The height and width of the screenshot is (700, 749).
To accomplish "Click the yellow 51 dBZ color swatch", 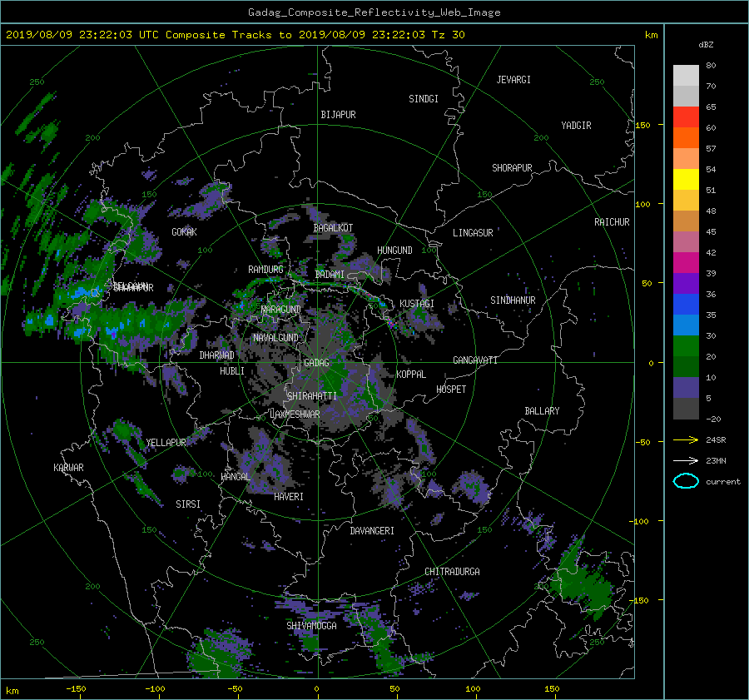I will tap(686, 179).
